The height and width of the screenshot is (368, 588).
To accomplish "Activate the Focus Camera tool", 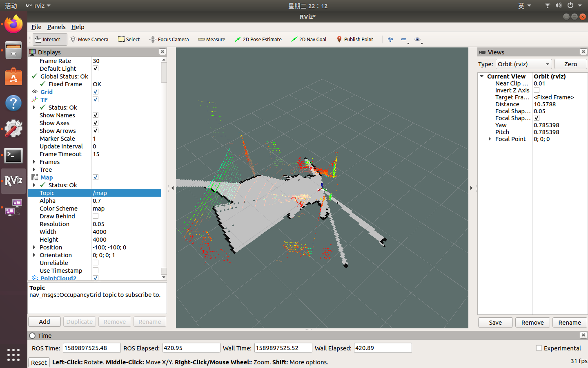I will tap(169, 39).
